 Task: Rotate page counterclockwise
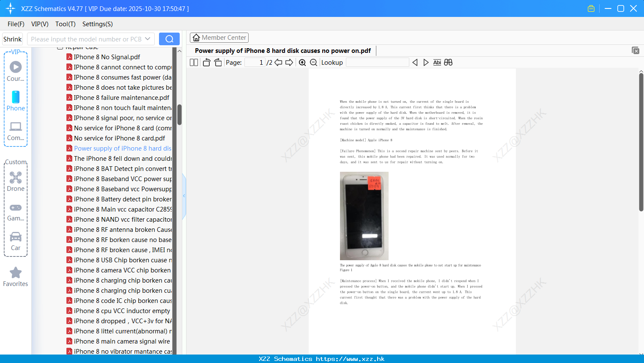coord(206,62)
